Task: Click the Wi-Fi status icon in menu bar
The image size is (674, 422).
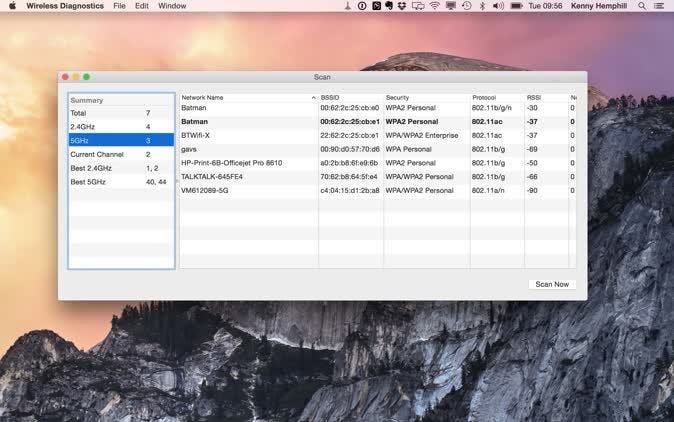Action: click(435, 6)
